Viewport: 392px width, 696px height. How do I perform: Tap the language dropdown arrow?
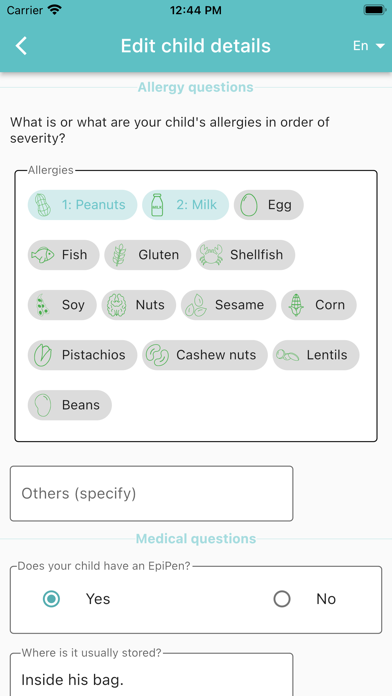click(380, 46)
